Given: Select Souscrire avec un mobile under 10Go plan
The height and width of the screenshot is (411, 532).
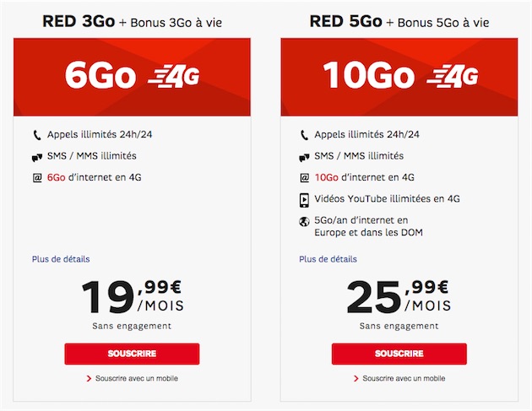Looking at the screenshot, I should click(399, 378).
